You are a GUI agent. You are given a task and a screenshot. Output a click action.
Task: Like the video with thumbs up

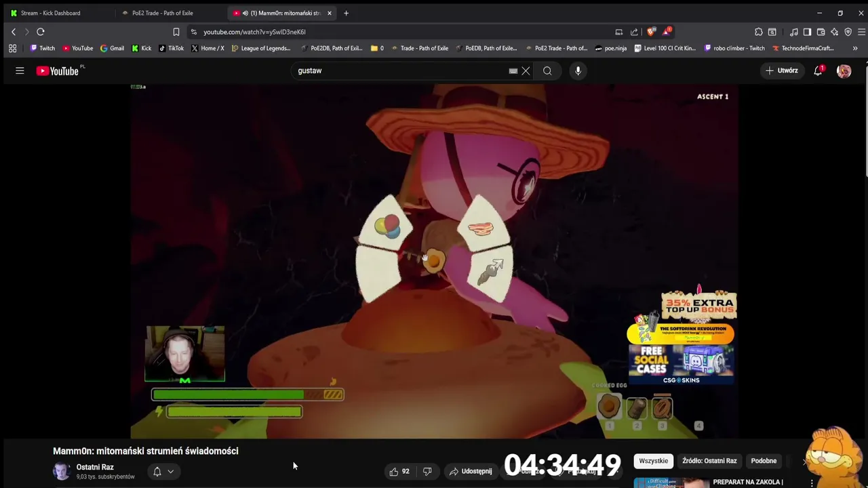coord(399,471)
